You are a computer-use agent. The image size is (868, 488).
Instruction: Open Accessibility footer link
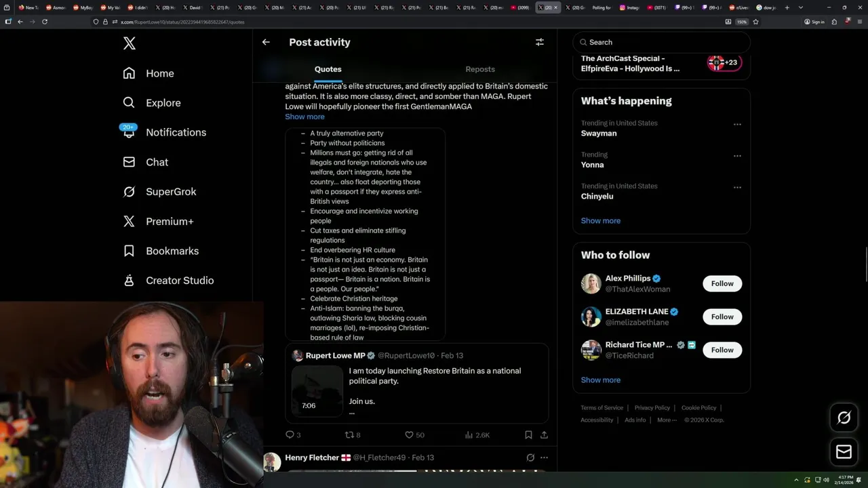597,420
